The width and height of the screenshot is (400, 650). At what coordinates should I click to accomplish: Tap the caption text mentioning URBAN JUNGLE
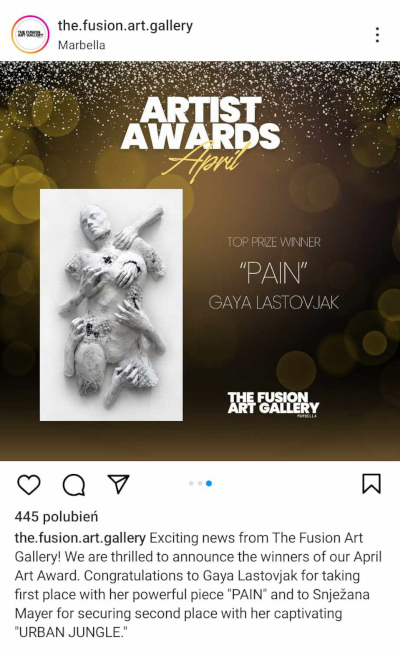(x=71, y=632)
